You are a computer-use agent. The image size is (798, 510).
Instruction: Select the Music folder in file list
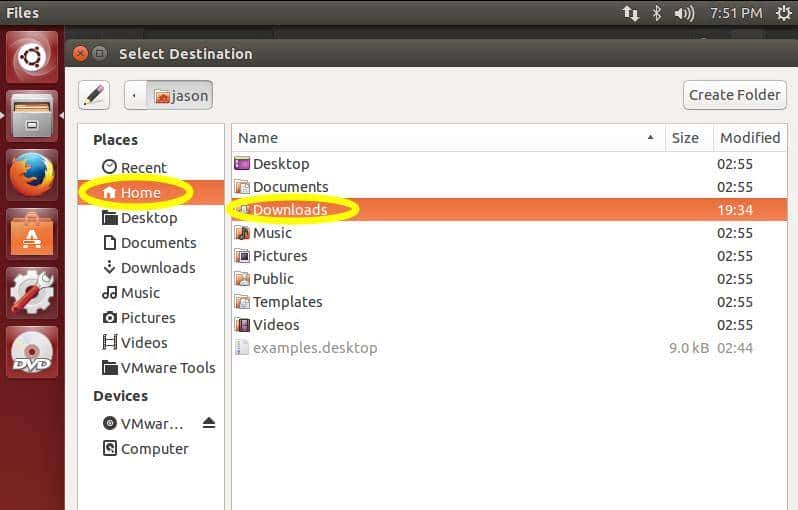tap(510, 233)
